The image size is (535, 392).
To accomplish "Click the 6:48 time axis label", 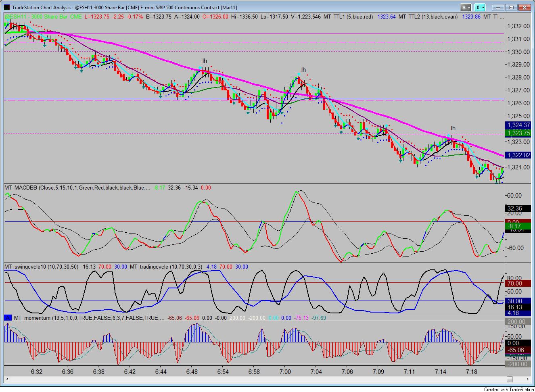I will click(192, 371).
